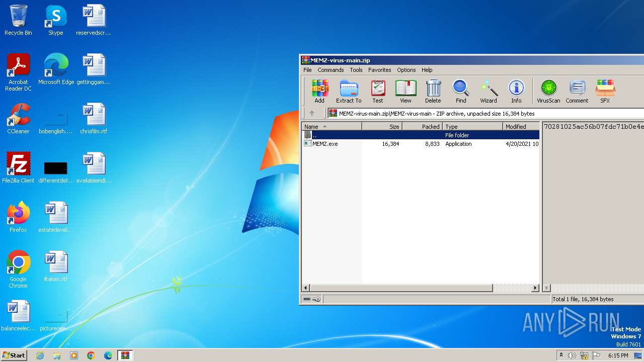Click the file list horizontal scrollbar thumb
This screenshot has width=644, height=362.
401,288
